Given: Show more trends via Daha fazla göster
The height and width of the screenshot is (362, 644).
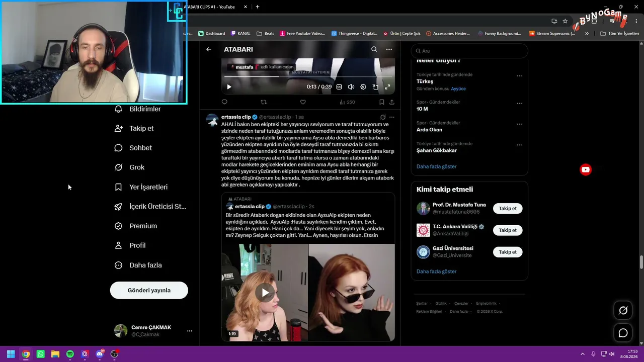Looking at the screenshot, I should (436, 166).
